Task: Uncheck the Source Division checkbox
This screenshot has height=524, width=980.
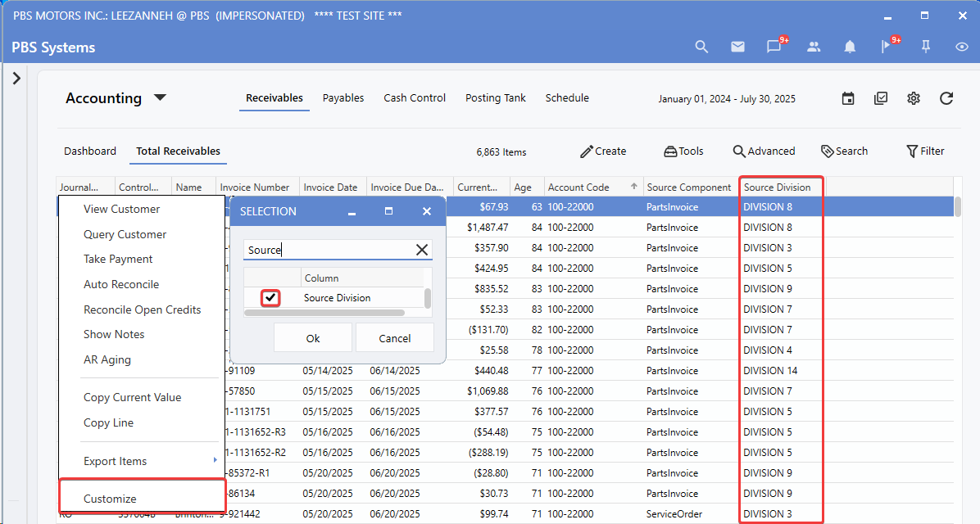Action: (270, 298)
